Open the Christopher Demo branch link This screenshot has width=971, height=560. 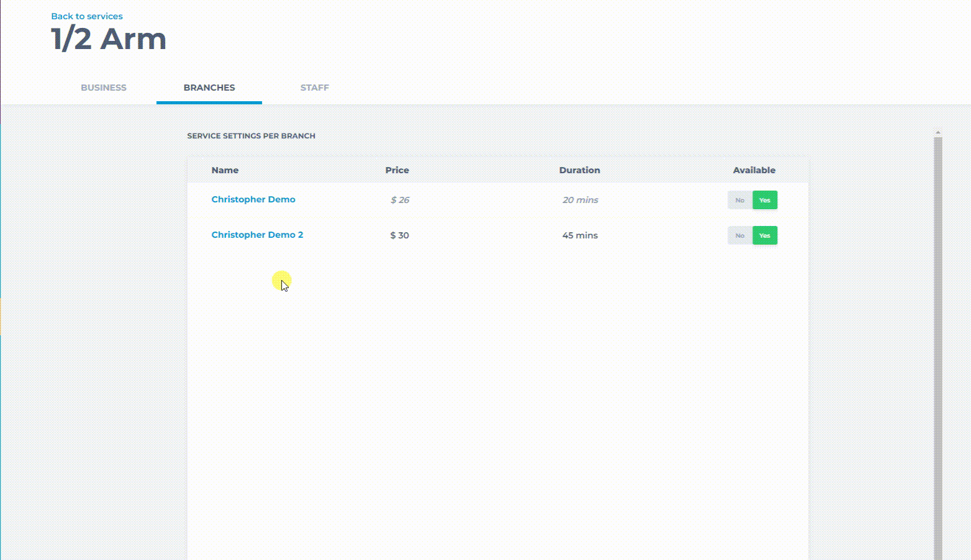[253, 199]
